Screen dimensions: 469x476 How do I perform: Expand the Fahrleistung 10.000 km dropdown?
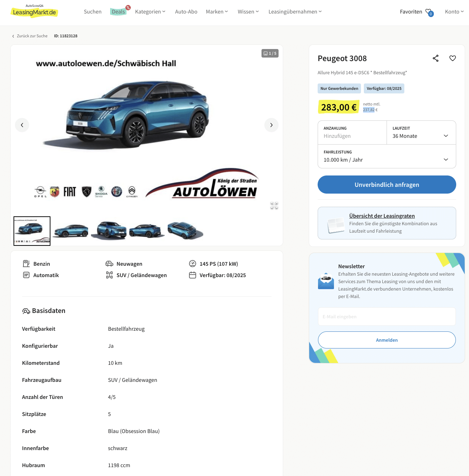click(387, 156)
